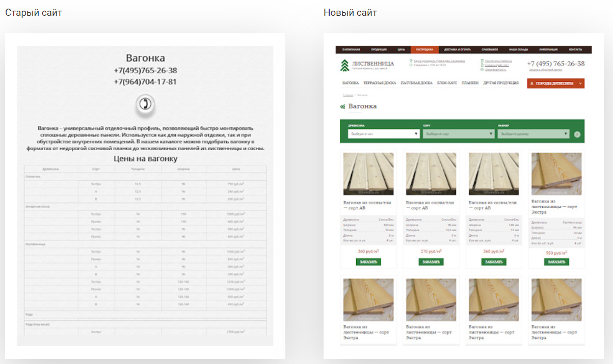
Task: Open image of 270 руб/м² pine paneling
Action: click(x=431, y=174)
